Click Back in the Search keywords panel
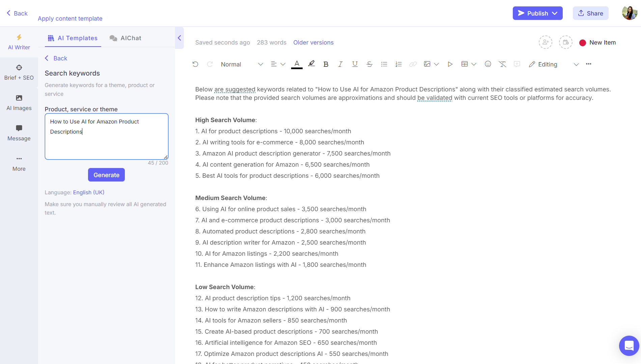 (56, 58)
